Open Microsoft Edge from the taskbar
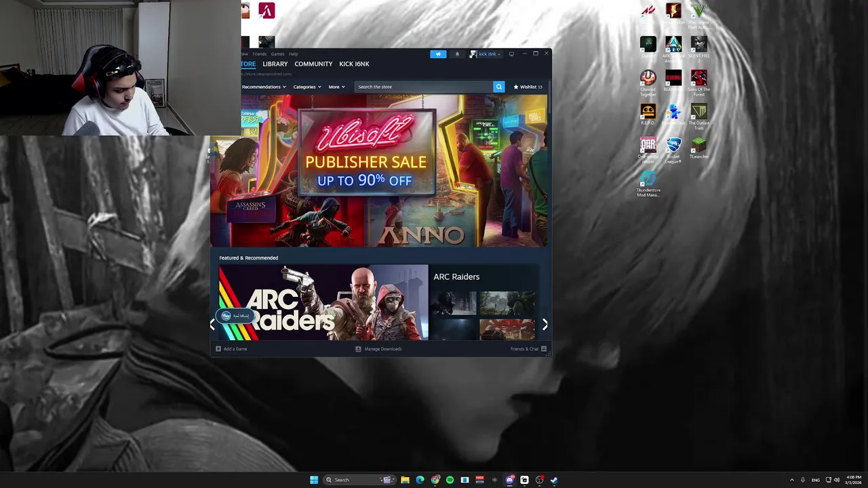The height and width of the screenshot is (488, 868). (x=420, y=480)
